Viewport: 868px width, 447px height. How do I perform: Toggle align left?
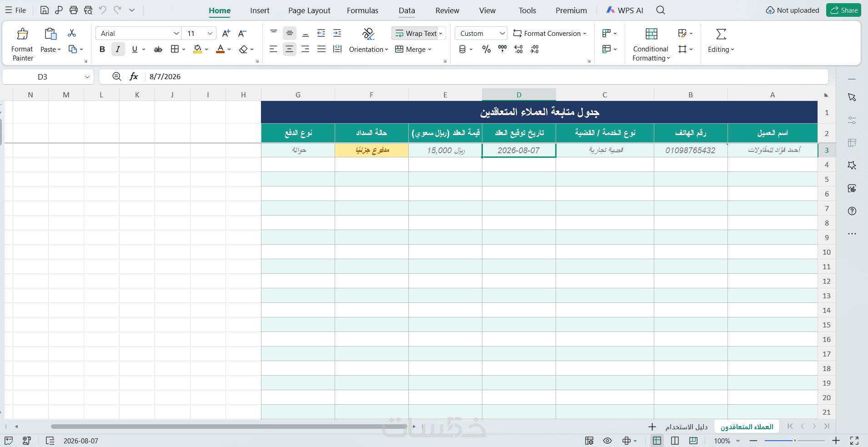click(x=273, y=49)
